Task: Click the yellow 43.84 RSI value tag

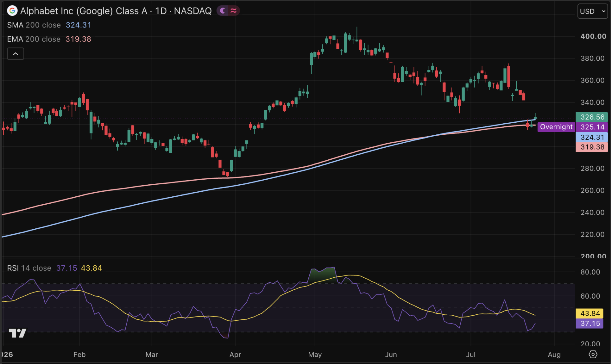Action: (589, 313)
